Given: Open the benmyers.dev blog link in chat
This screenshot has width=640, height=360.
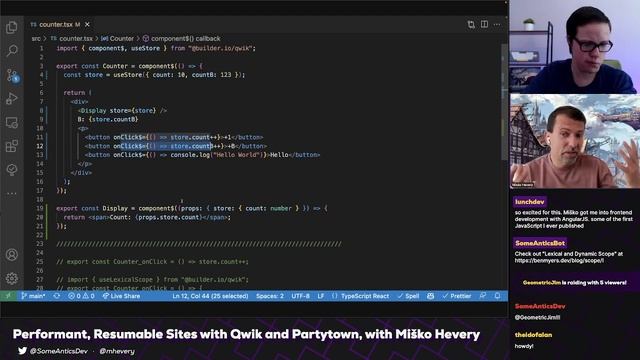Looking at the screenshot, I should point(559,260).
